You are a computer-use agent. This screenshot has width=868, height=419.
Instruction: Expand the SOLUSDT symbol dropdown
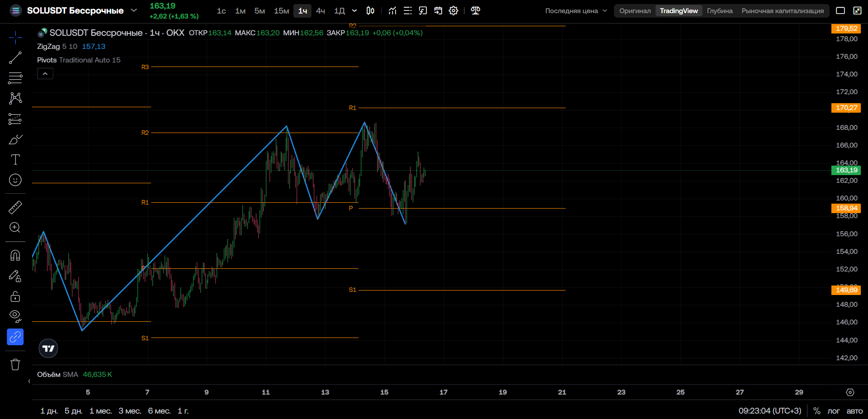pos(134,10)
